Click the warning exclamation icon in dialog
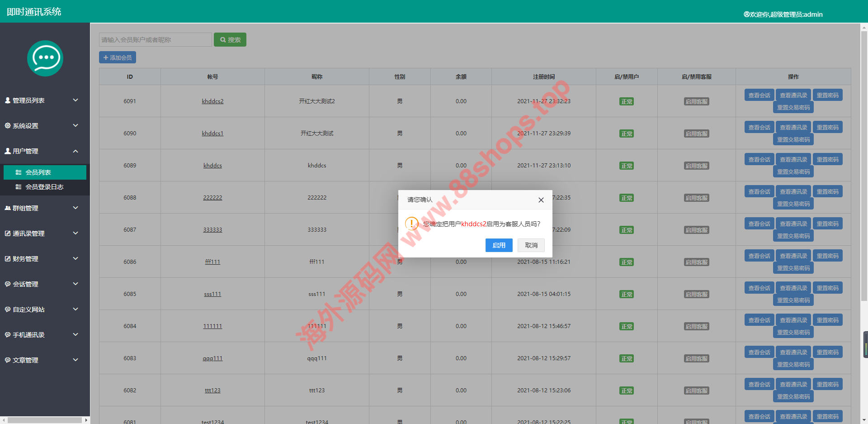The image size is (868, 424). tap(411, 224)
